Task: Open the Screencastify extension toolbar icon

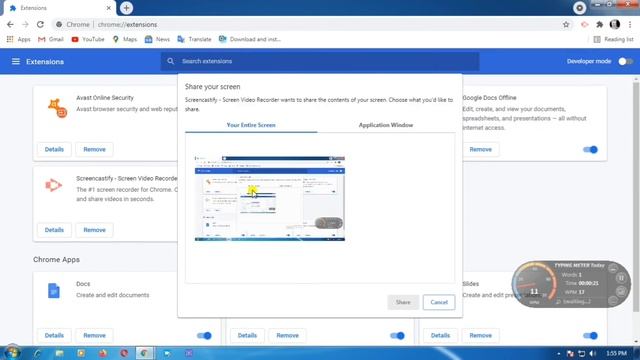Action: tap(584, 24)
